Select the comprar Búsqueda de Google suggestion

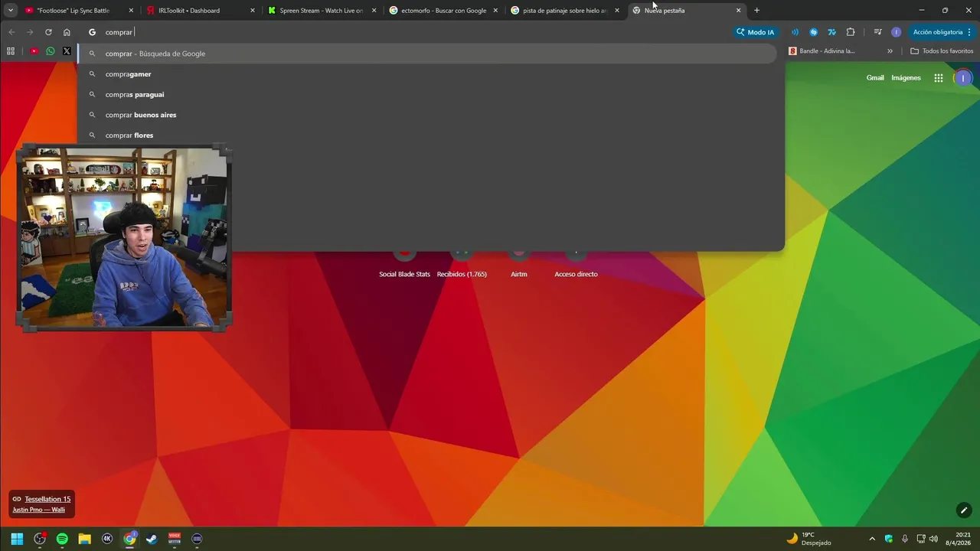(427, 54)
